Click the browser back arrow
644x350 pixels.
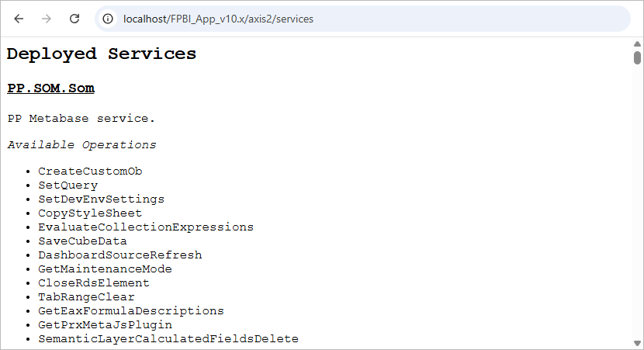coord(19,19)
